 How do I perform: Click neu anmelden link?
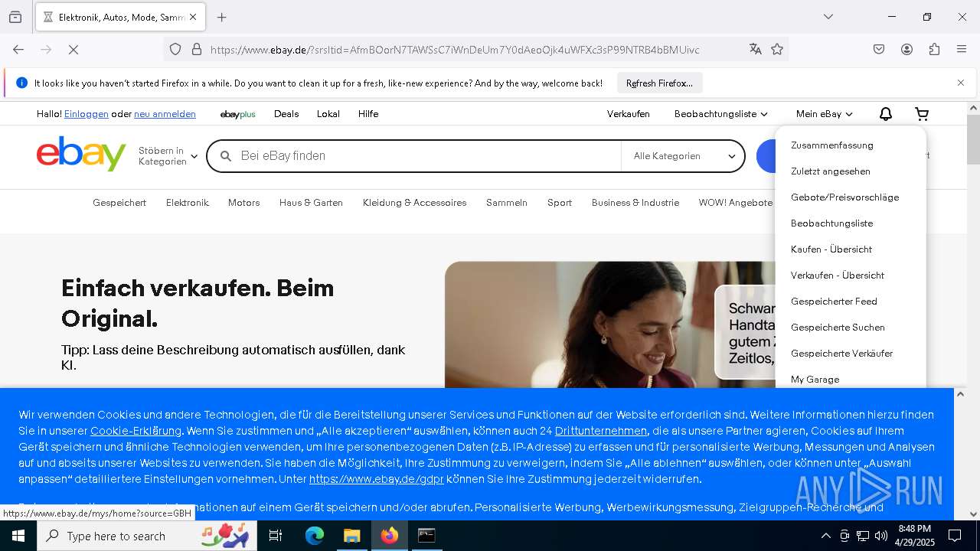tap(165, 114)
